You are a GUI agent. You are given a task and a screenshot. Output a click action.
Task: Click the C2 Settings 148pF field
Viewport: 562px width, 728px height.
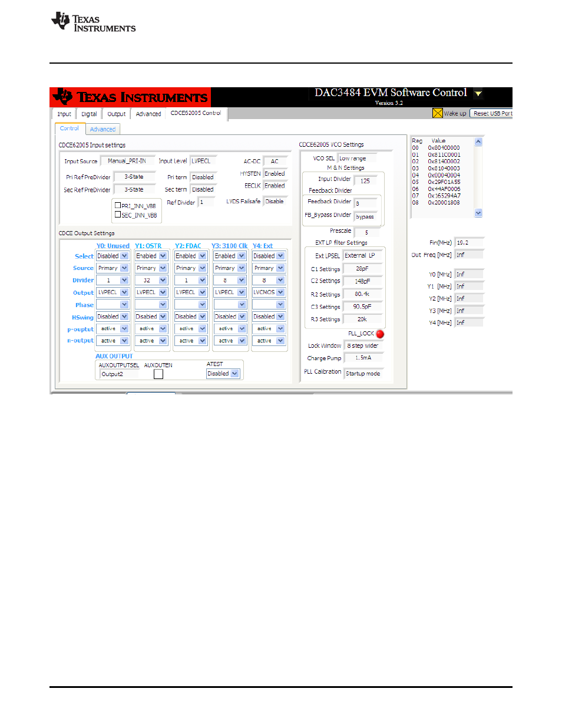tap(363, 281)
